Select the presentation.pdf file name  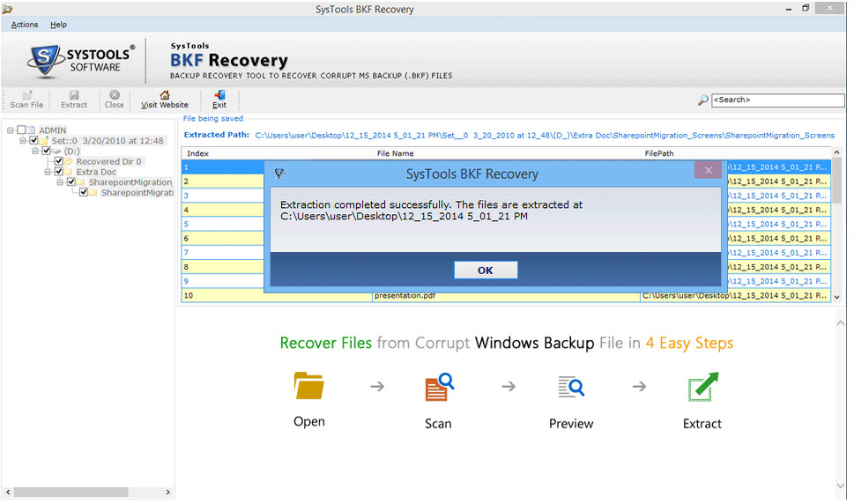coord(405,295)
